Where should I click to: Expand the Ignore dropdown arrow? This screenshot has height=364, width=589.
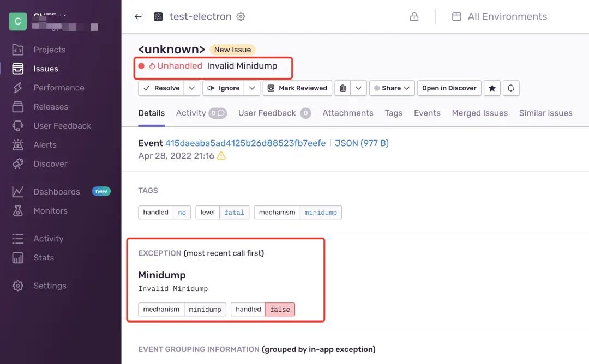pos(252,88)
